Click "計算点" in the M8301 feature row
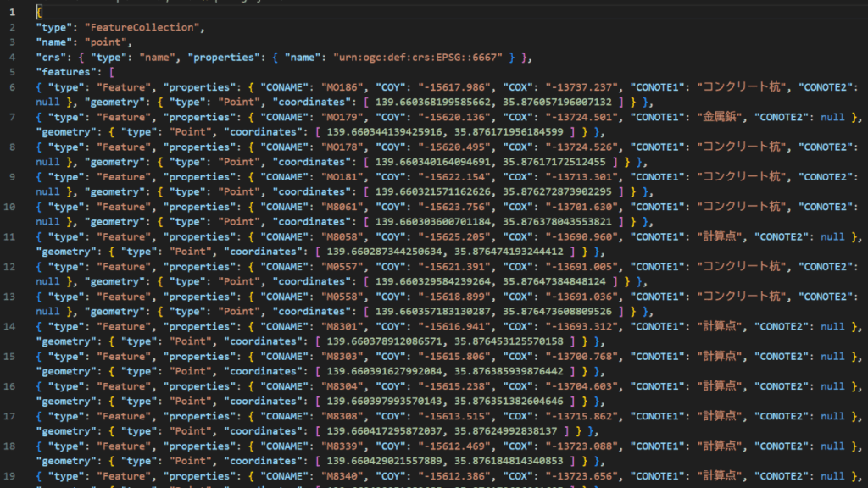Viewport: 868px width, 488px height. 720,326
